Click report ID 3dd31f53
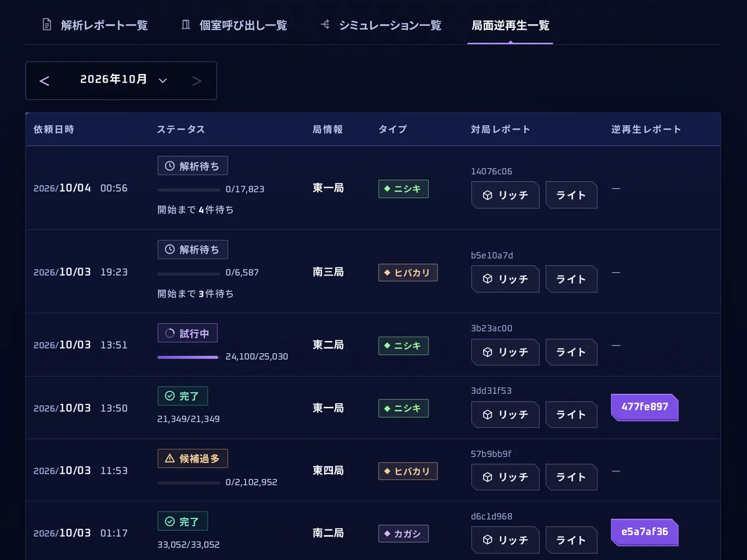Screen dimensions: 747x560 492,391
